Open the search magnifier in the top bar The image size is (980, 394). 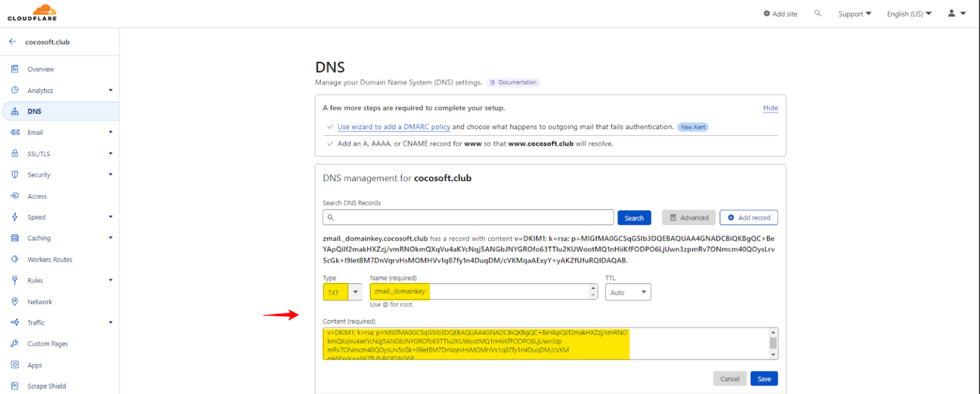click(x=818, y=13)
